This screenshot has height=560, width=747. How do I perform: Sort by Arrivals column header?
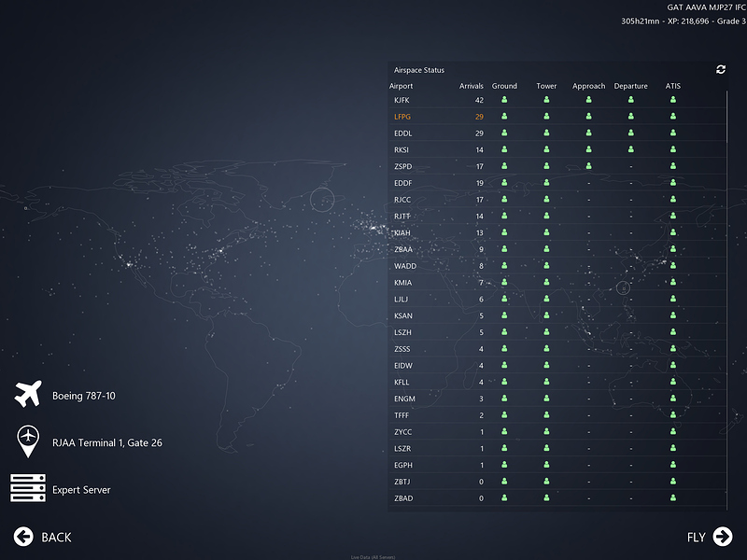472,86
